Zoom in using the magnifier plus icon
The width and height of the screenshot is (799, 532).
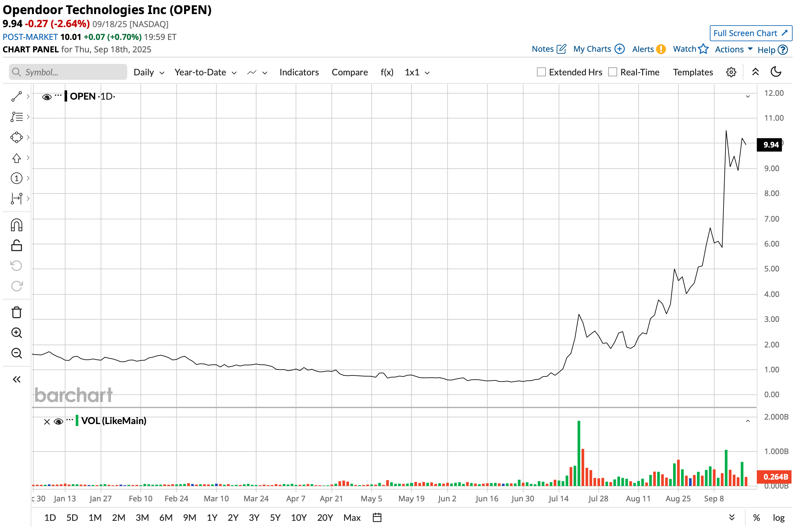coord(16,333)
